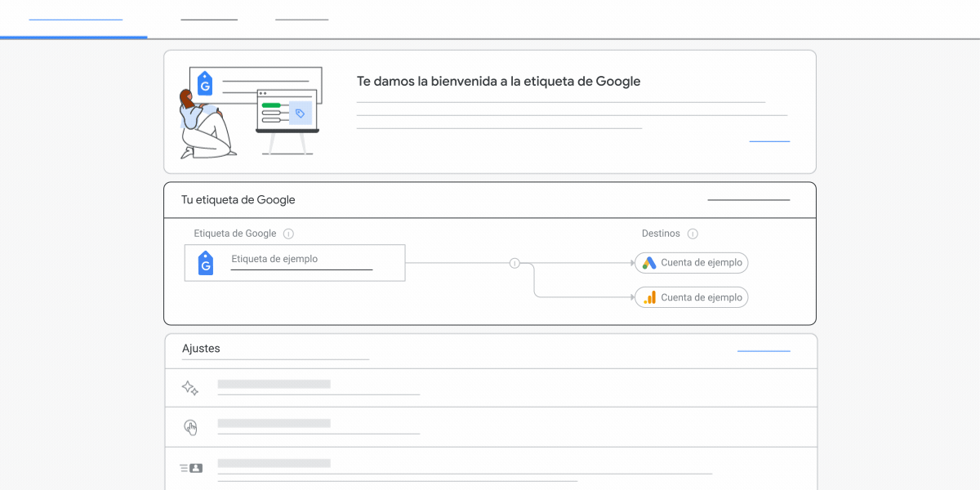Click the 'Etiqueta de ejemplo' input field
Viewport: 980px width, 490px height.
point(302,260)
